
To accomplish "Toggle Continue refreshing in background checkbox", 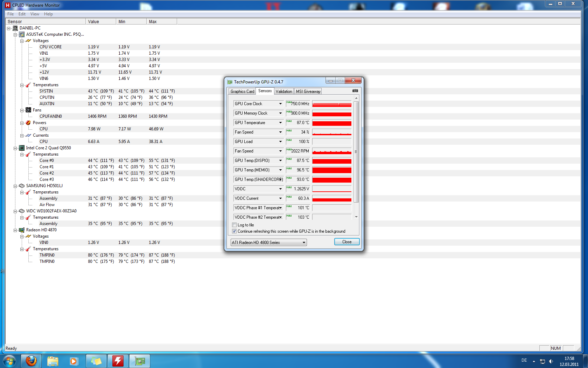I will click(234, 231).
